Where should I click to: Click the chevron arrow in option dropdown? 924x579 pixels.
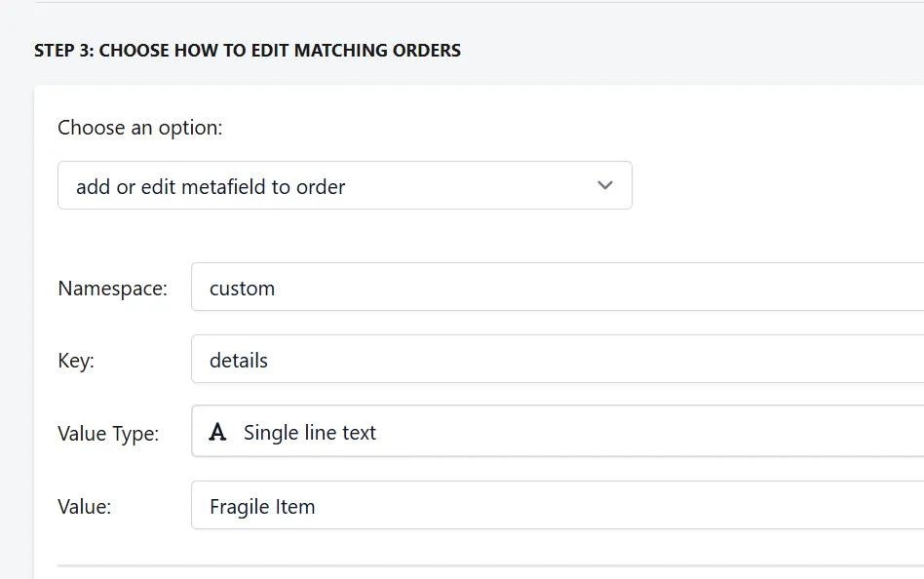605,185
